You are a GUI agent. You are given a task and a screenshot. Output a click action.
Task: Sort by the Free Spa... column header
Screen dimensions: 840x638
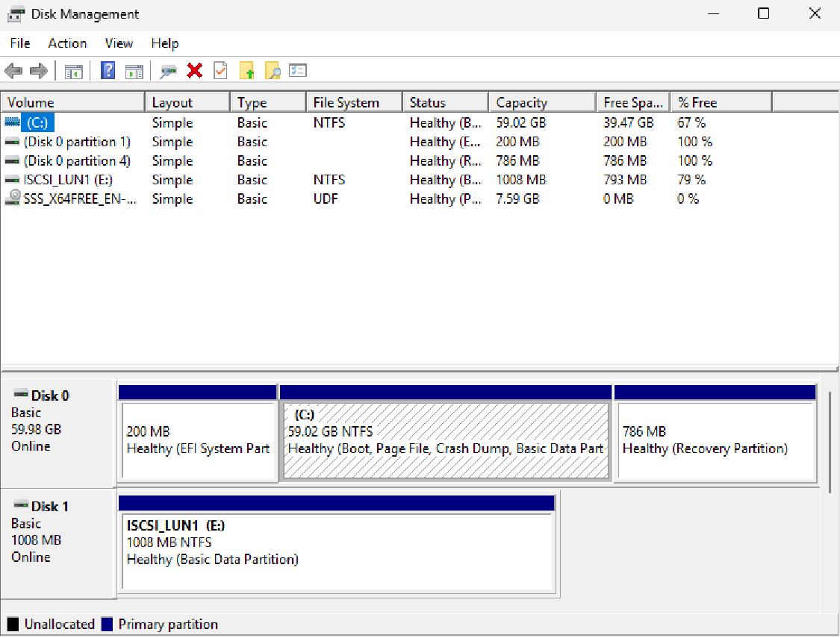(633, 102)
